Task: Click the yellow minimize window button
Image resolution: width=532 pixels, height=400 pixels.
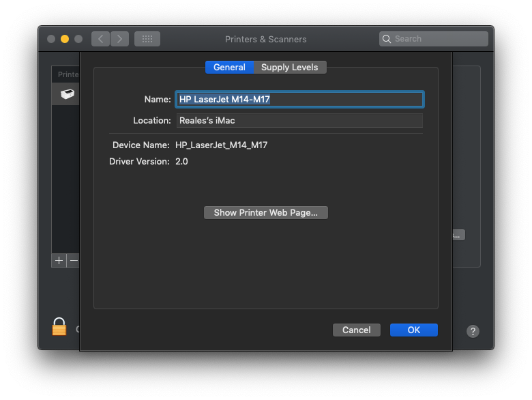Action: (65, 39)
